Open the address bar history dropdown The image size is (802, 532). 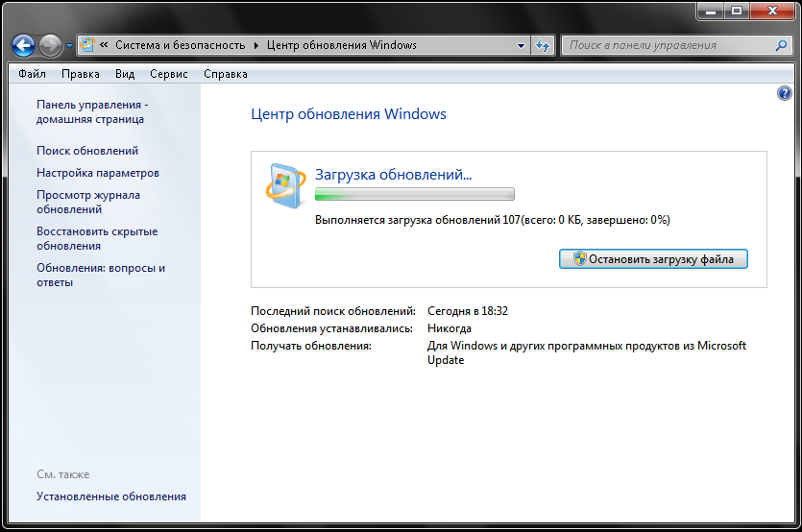[521, 45]
